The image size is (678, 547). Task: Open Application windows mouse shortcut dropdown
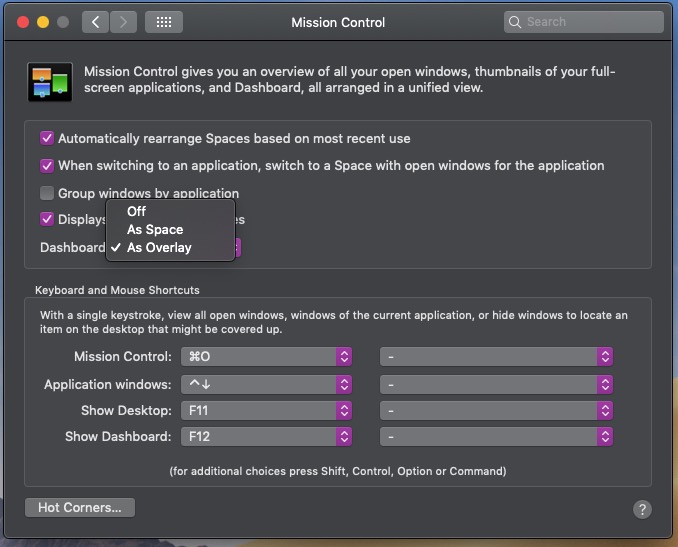click(496, 384)
